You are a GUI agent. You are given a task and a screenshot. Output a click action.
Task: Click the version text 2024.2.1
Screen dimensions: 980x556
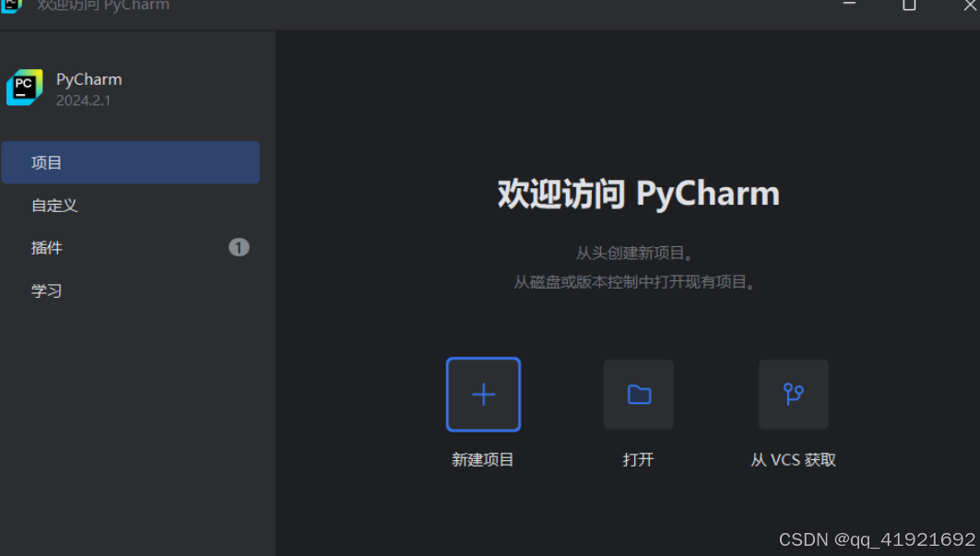tap(83, 101)
